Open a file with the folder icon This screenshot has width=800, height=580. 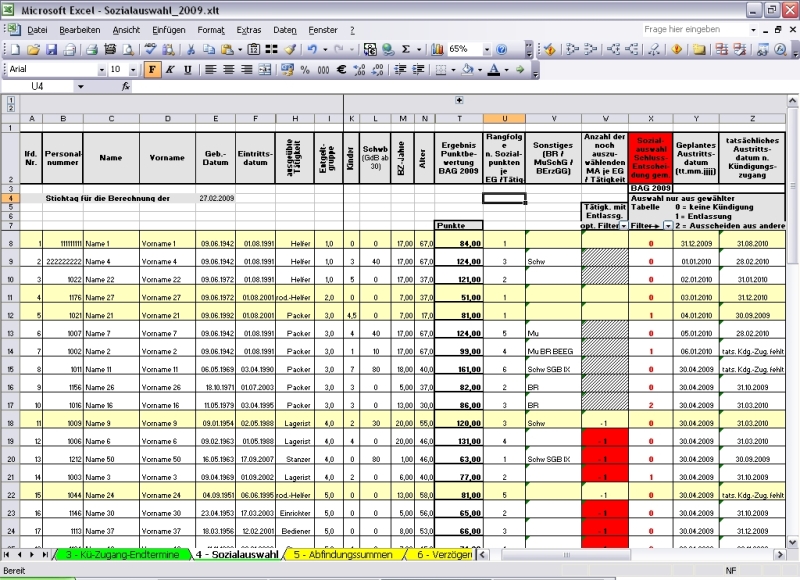point(33,49)
